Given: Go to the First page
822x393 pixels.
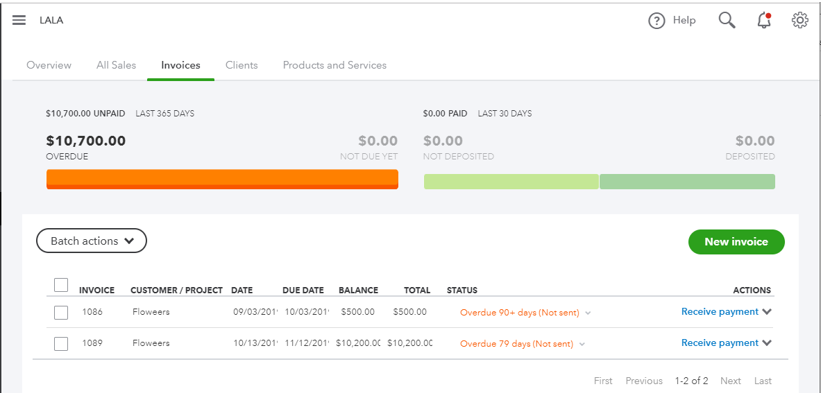Looking at the screenshot, I should 603,381.
